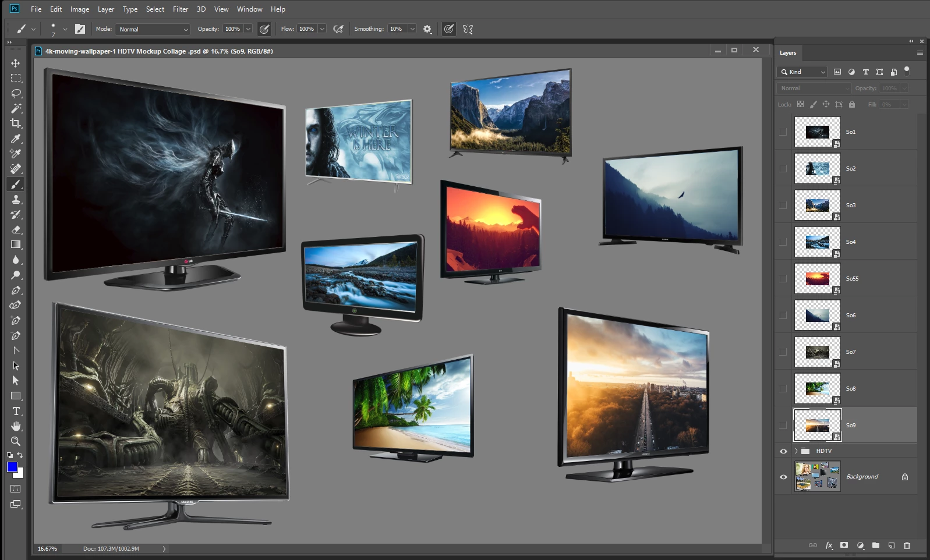This screenshot has width=930, height=560.
Task: Open layer style fx menu
Action: 829,545
